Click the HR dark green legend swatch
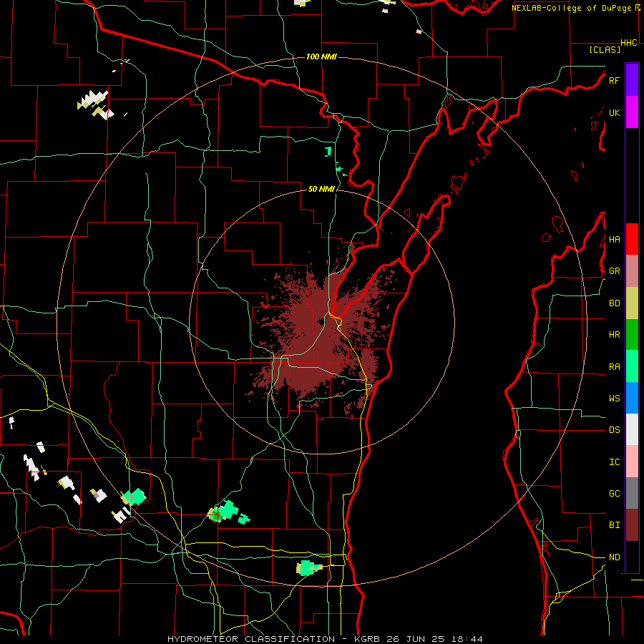The width and height of the screenshot is (644, 644). point(632,334)
